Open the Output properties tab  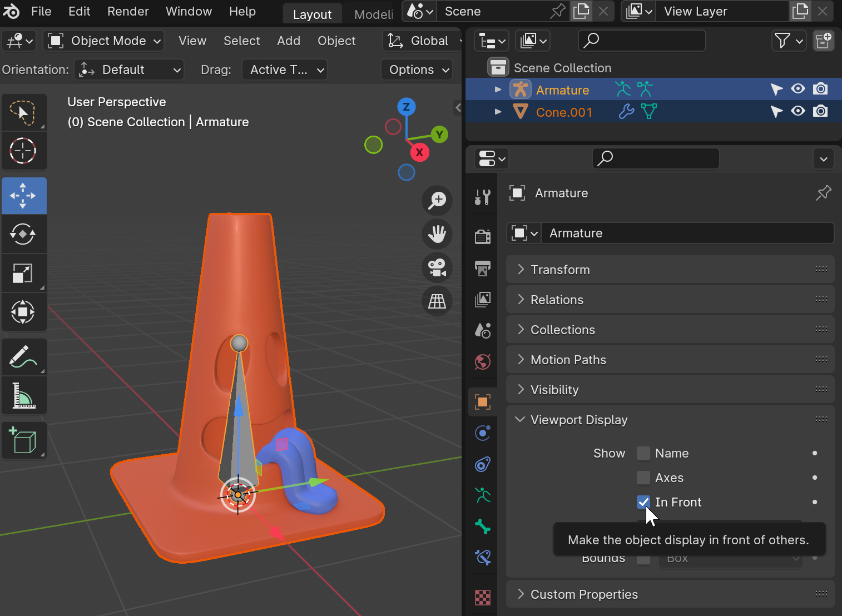pyautogui.click(x=483, y=268)
